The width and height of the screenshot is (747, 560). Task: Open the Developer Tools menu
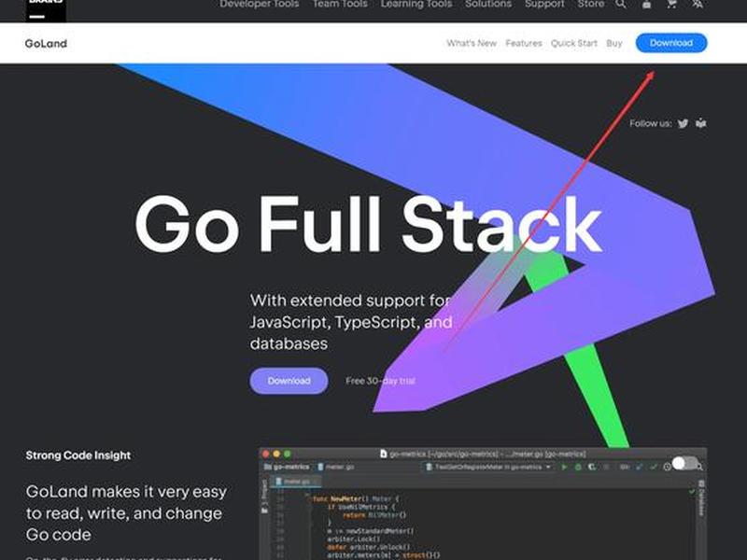(260, 5)
